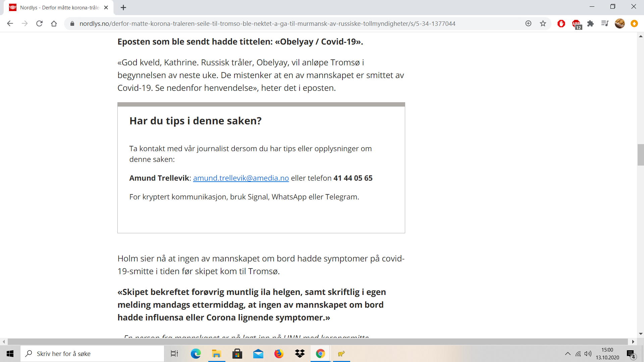The image size is (644, 362).
Task: Launch Microsoft Edge from the taskbar
Action: [196, 354]
